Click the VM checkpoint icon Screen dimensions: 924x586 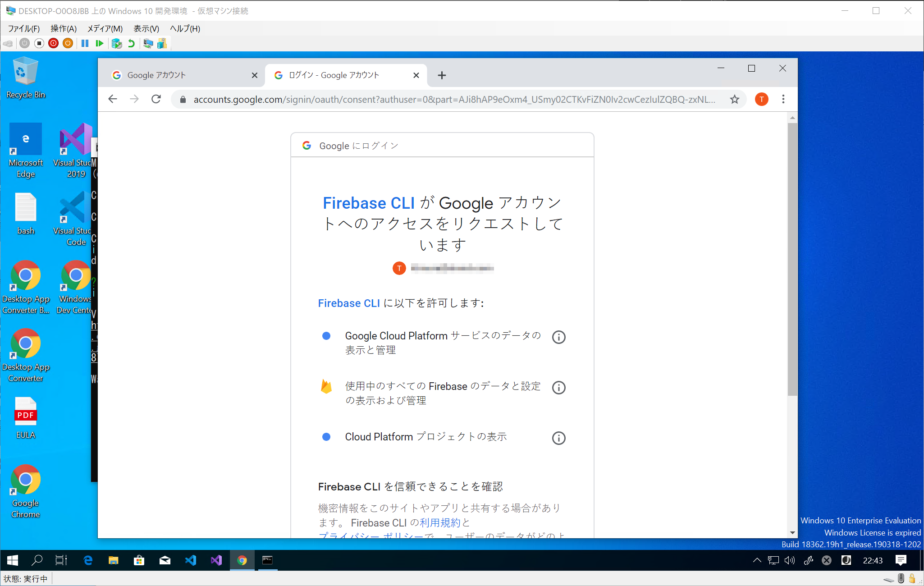(116, 43)
